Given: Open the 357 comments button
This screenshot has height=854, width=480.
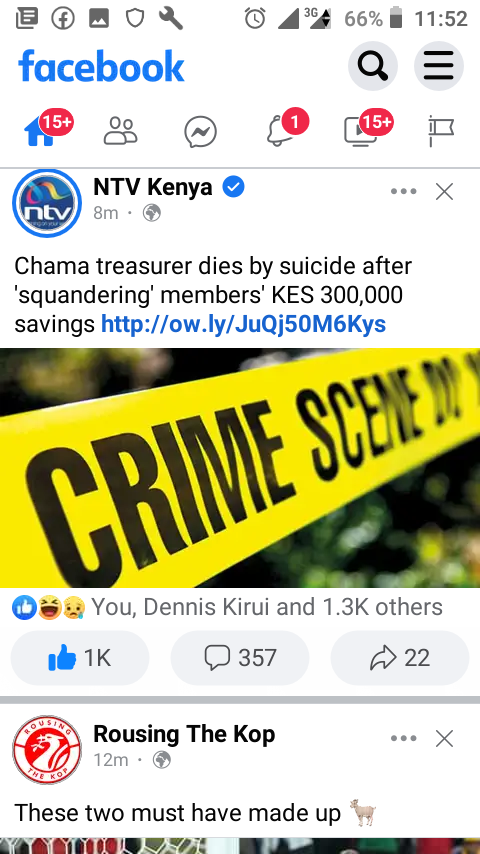Looking at the screenshot, I should 240,658.
